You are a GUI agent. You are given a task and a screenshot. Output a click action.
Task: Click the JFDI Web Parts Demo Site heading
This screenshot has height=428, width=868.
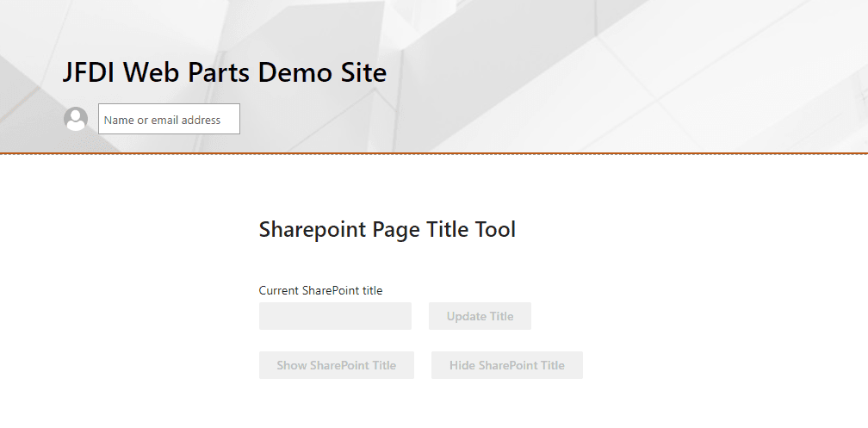pyautogui.click(x=225, y=72)
